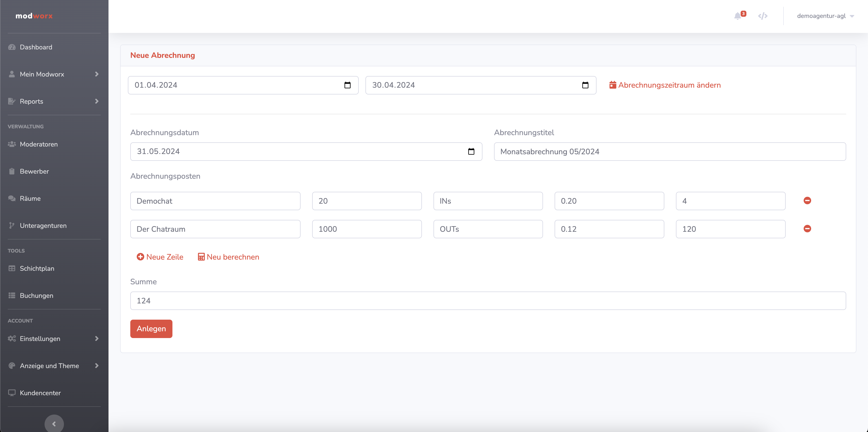The width and height of the screenshot is (868, 432).
Task: Collapse sidebar with the arrow button
Action: click(x=54, y=424)
